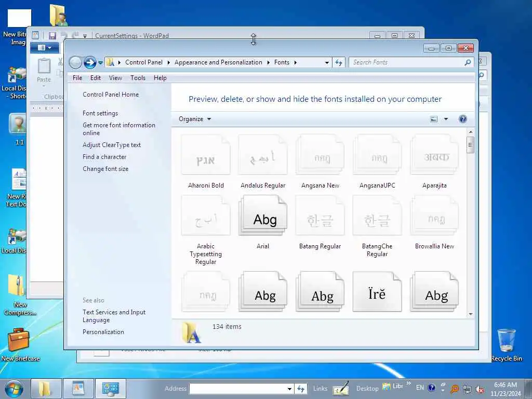Click Get more font information online

click(x=119, y=129)
